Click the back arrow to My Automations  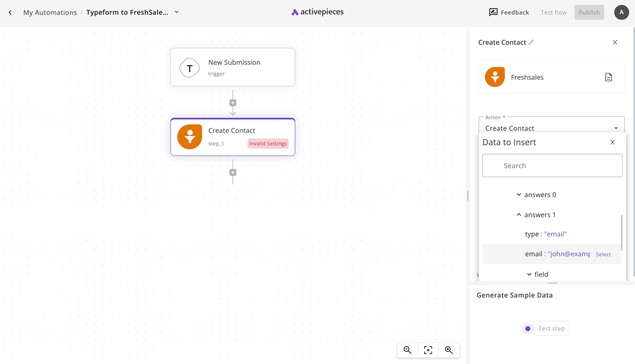[x=10, y=12]
